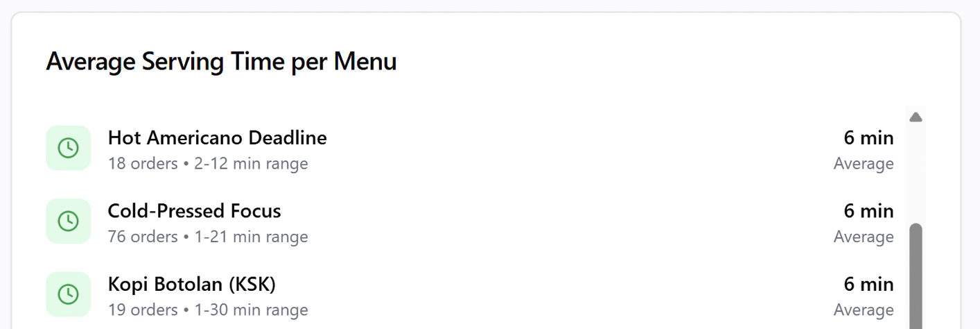The width and height of the screenshot is (980, 329).
Task: Click the 'Average Serving Time per Menu' heading
Action: click(x=221, y=62)
